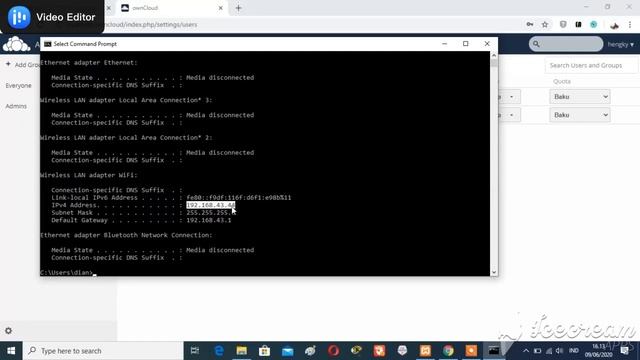Click Command Prompt scrollbar down arrow
640x360 pixels.
[x=494, y=272]
